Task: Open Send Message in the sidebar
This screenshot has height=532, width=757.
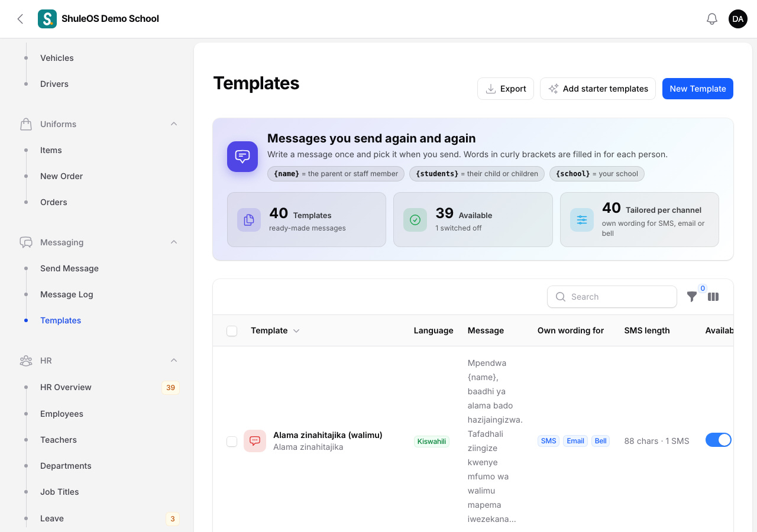Action: coord(69,268)
